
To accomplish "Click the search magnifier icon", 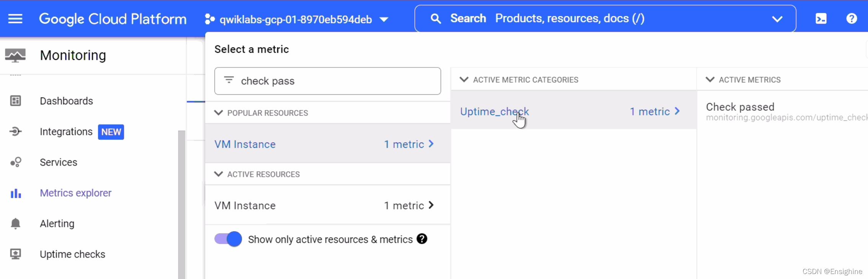I will (435, 18).
